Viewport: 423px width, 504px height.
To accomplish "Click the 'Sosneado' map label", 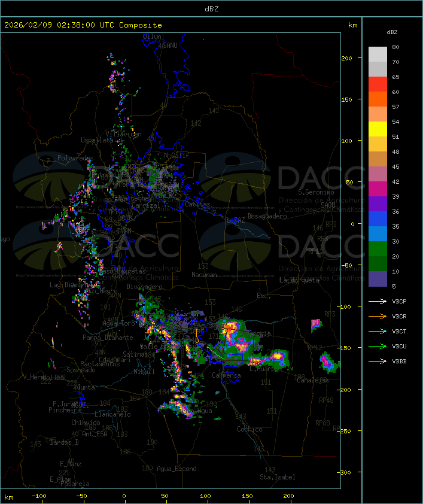I will tap(81, 370).
